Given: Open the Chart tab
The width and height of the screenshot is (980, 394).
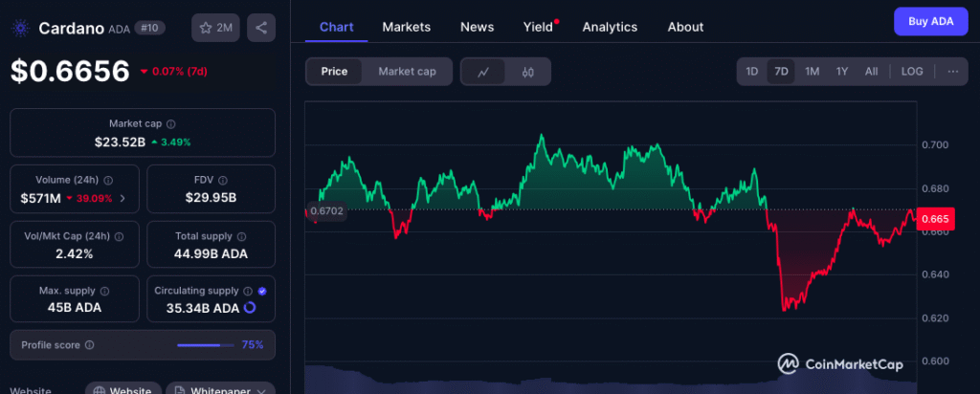Looking at the screenshot, I should tap(336, 27).
